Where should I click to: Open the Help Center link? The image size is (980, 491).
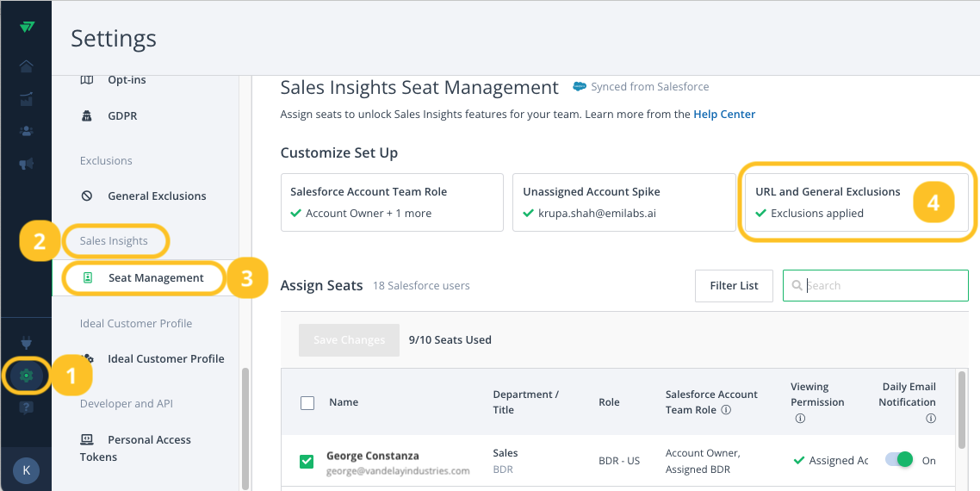724,115
